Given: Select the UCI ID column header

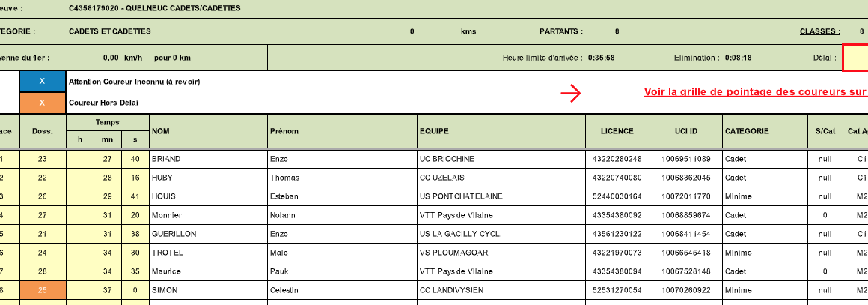Looking at the screenshot, I should tap(685, 131).
